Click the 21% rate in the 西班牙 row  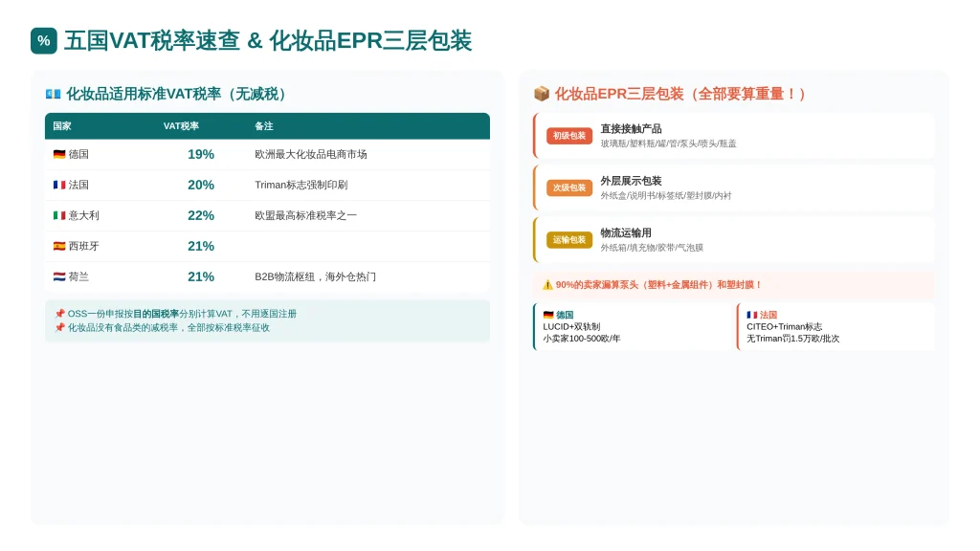pos(201,246)
